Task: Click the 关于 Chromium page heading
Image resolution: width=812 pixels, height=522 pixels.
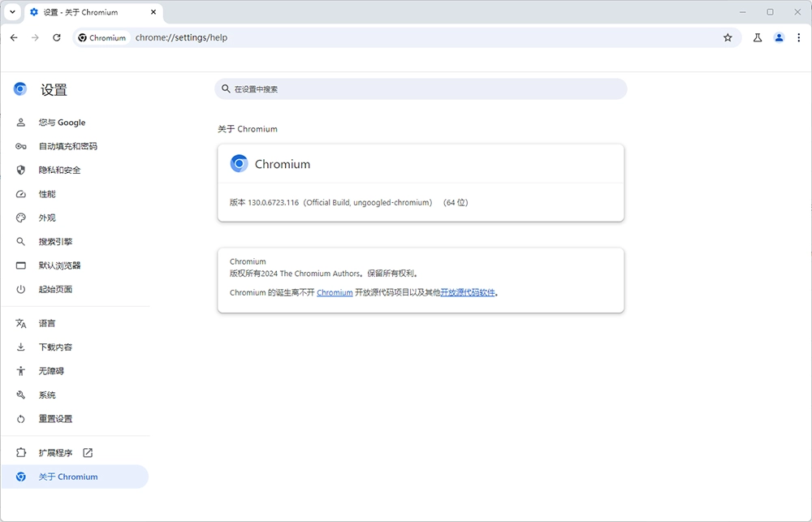Action: click(248, 129)
